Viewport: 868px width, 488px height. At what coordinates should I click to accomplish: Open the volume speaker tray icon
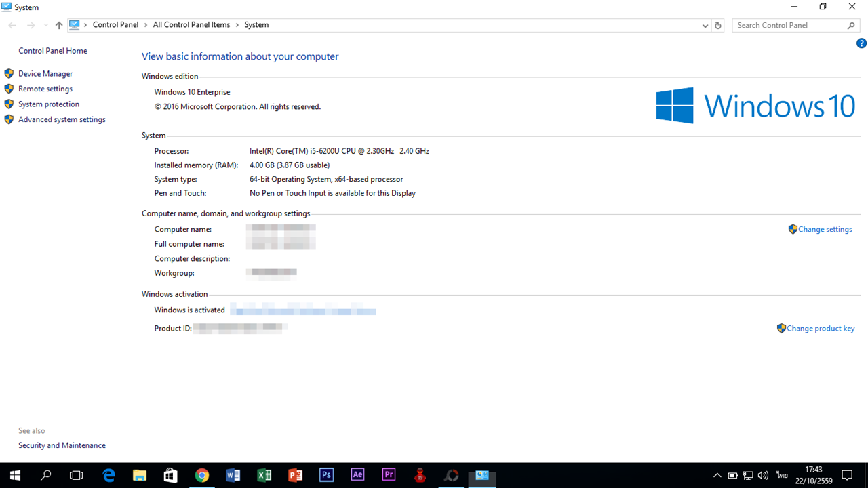(x=764, y=475)
